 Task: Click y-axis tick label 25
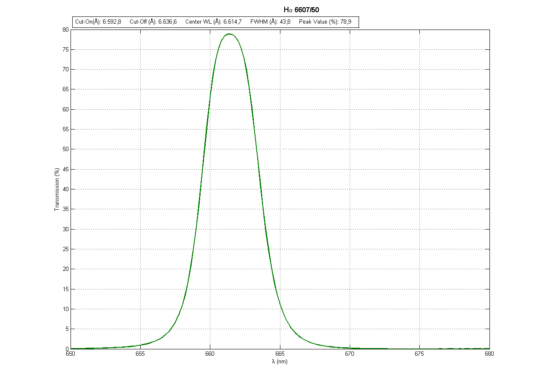[65, 249]
